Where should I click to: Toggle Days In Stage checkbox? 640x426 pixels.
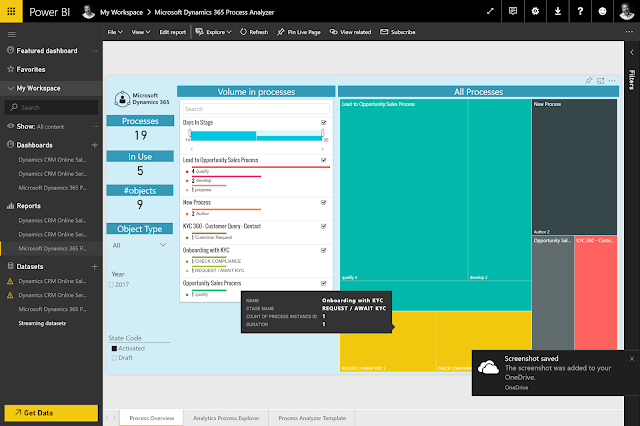pyautogui.click(x=324, y=122)
